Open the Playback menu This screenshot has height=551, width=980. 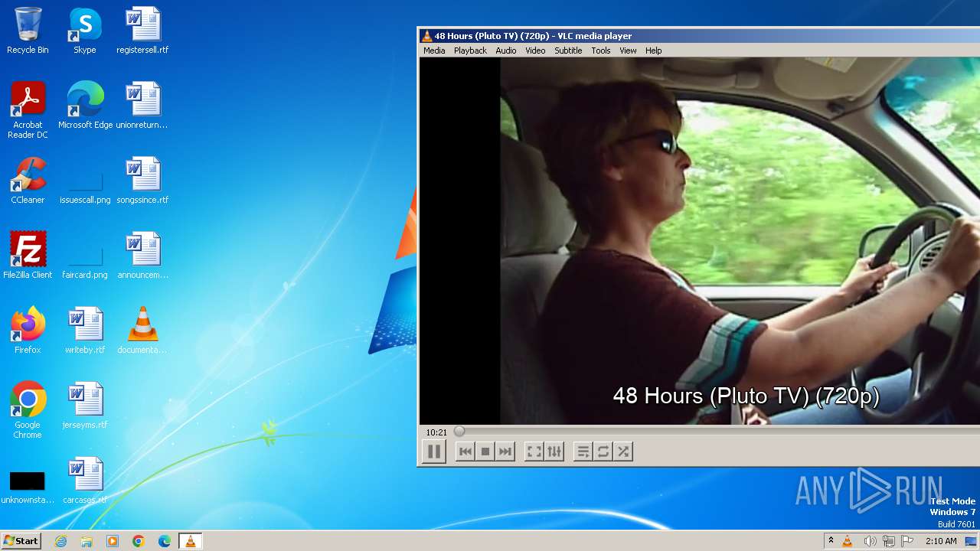point(470,51)
